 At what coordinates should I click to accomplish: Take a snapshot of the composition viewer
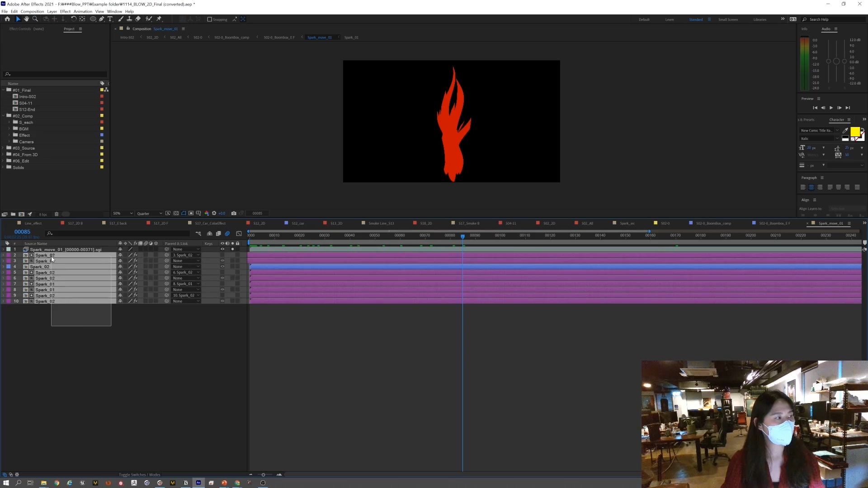(234, 213)
